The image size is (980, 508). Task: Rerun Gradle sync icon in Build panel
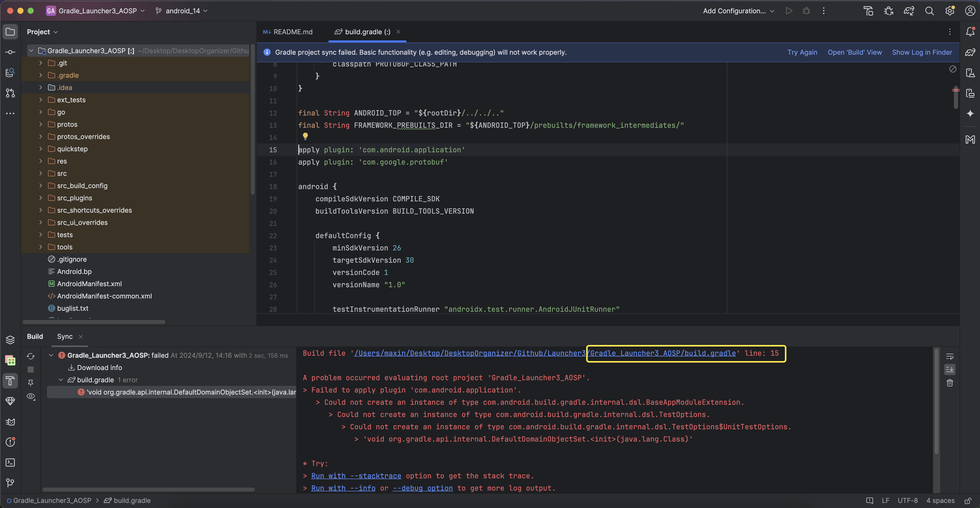(x=31, y=356)
